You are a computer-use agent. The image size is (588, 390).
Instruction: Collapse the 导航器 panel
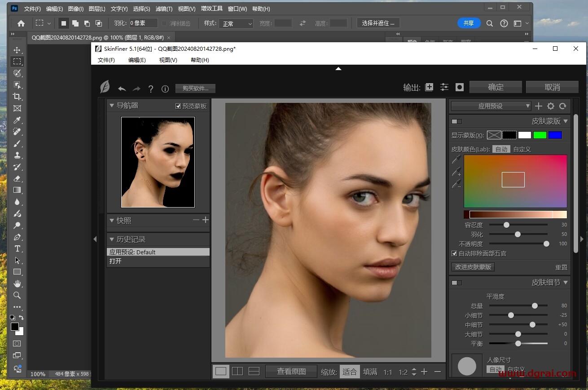[x=112, y=106]
